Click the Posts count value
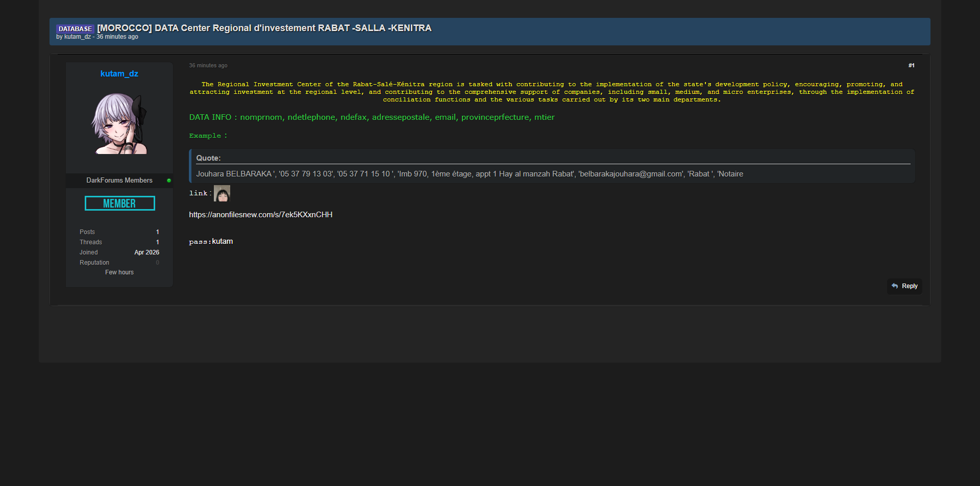This screenshot has width=980, height=486. click(x=157, y=232)
